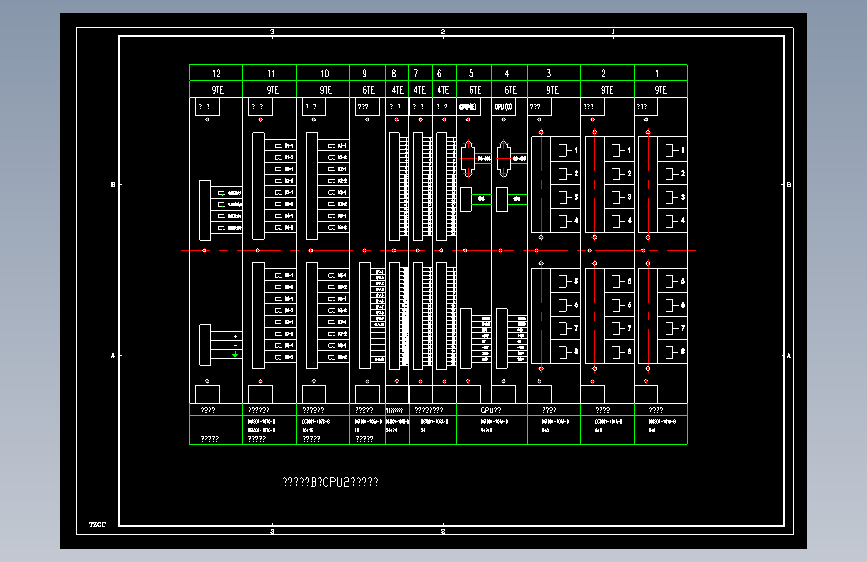Select slot number 12 in header row
Image resolution: width=867 pixels, height=562 pixels.
point(216,73)
